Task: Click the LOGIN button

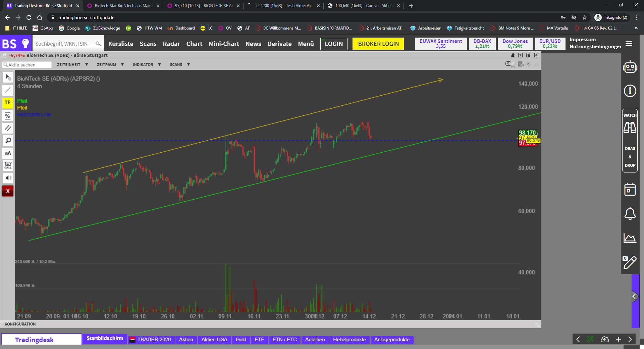Action: 334,44
